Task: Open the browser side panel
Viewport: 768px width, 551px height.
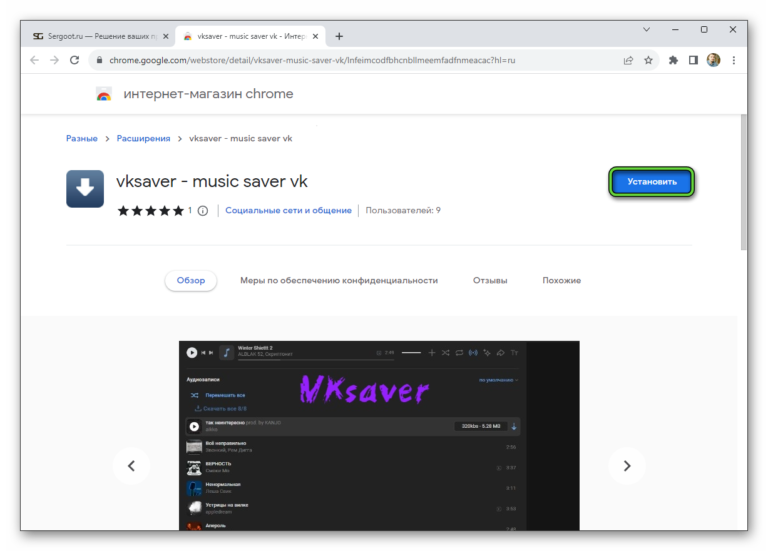Action: click(693, 60)
